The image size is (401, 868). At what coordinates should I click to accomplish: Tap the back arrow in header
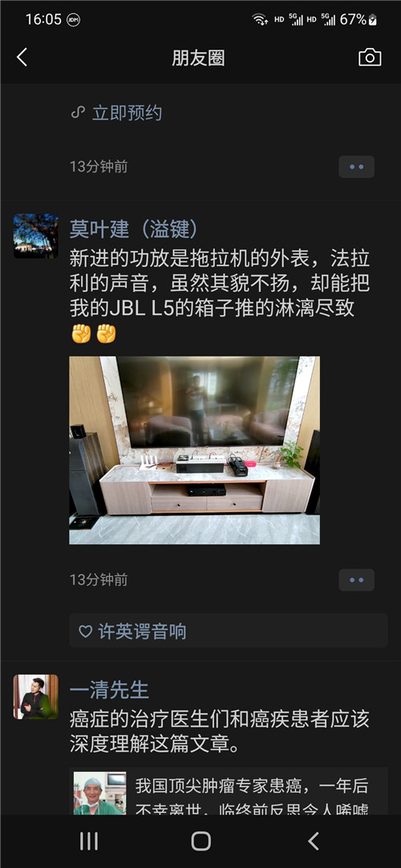(22, 58)
